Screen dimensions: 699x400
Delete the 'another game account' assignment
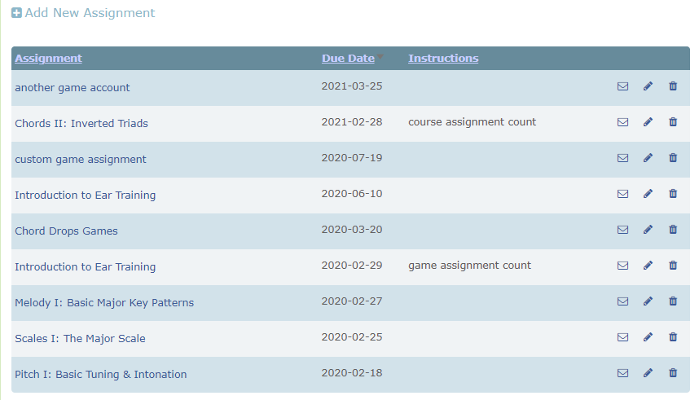click(x=672, y=87)
